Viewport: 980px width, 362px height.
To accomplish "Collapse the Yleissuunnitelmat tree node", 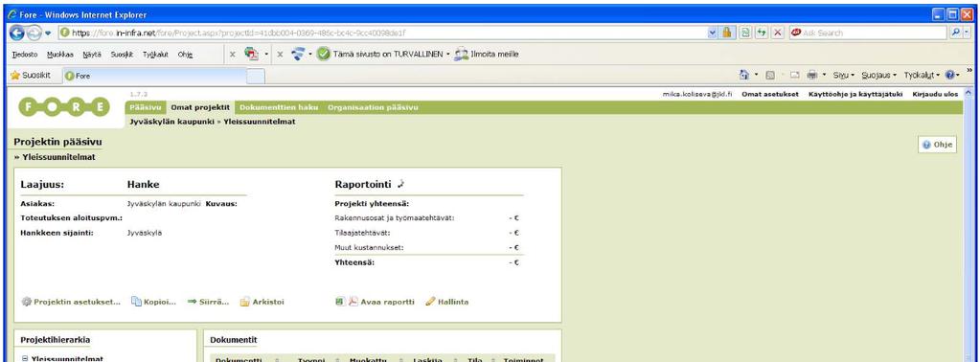I will pyautogui.click(x=25, y=359).
